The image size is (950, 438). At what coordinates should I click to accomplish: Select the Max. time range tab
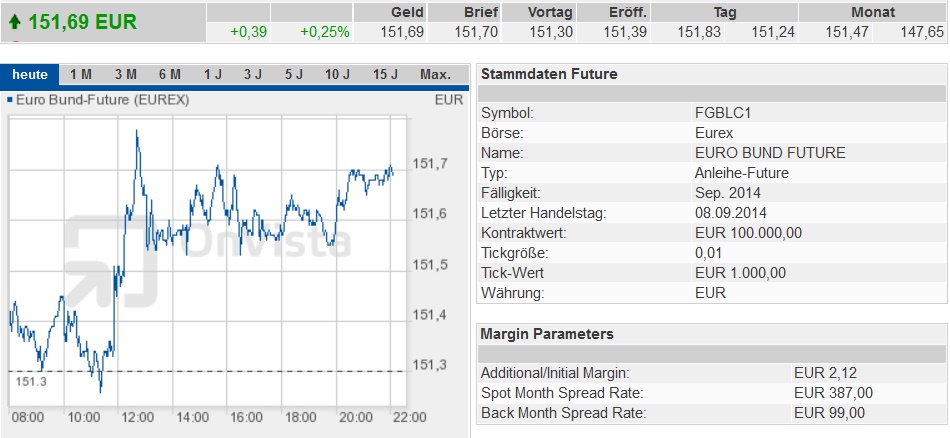coord(435,75)
